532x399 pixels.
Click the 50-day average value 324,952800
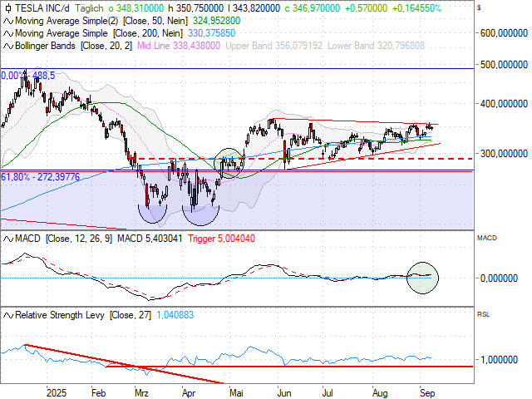(x=216, y=21)
